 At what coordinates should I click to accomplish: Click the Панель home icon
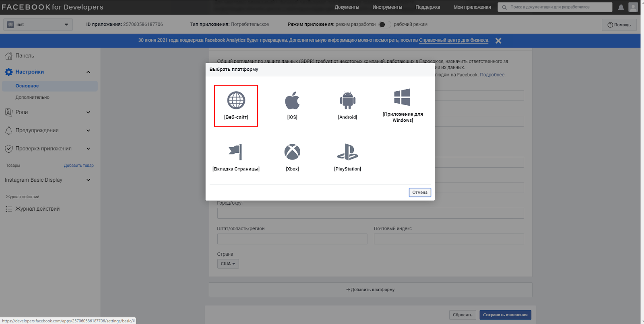tap(8, 55)
